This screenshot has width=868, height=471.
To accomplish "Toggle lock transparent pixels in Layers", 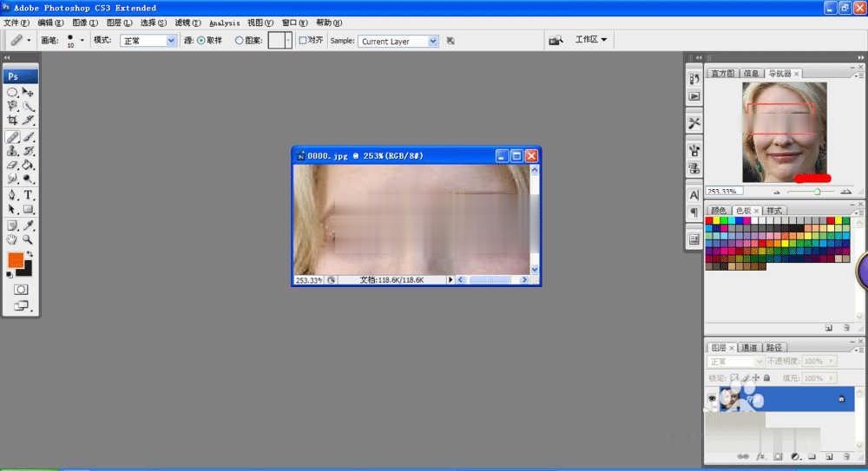I will click(734, 378).
